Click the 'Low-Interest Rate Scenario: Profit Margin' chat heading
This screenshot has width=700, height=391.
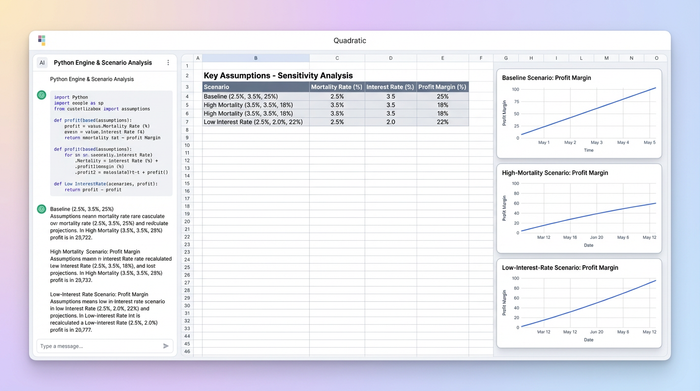pos(99,295)
